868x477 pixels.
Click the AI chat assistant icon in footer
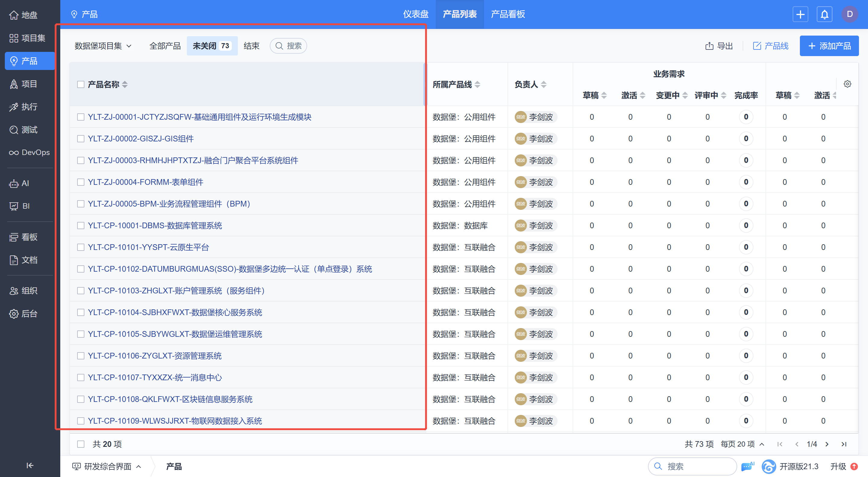747,466
